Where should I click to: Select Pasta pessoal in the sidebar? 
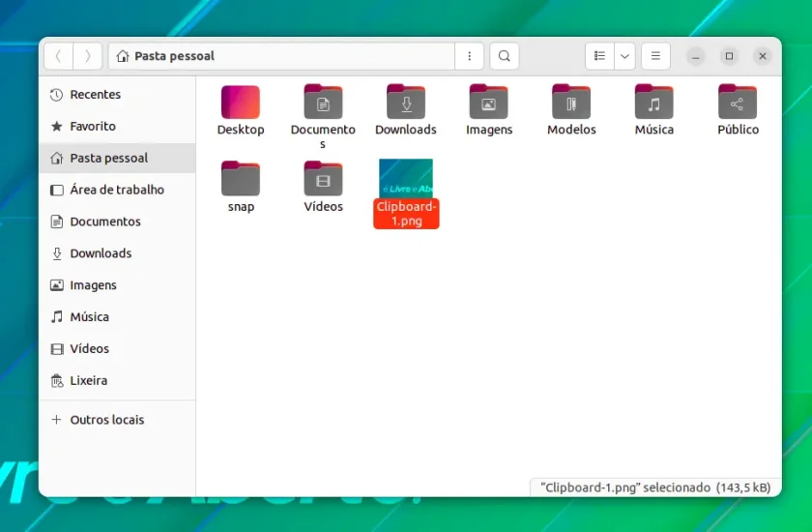click(117, 158)
